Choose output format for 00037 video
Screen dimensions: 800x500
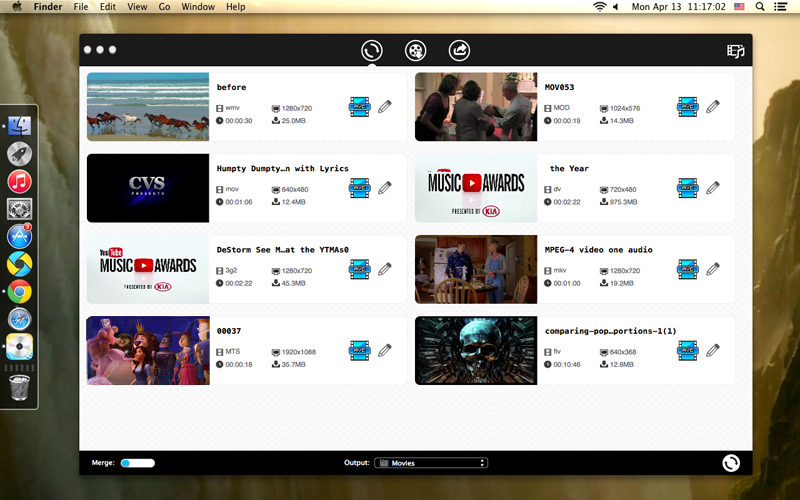pyautogui.click(x=360, y=351)
